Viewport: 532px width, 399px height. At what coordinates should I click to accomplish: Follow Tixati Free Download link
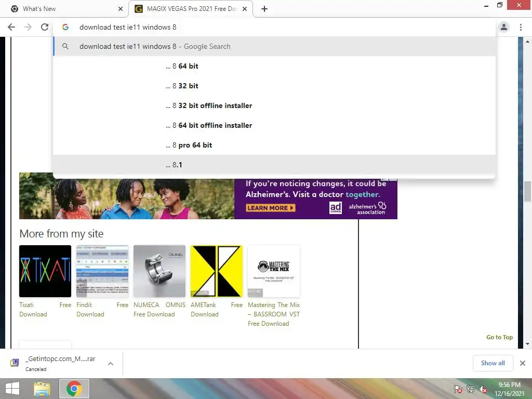pyautogui.click(x=45, y=310)
